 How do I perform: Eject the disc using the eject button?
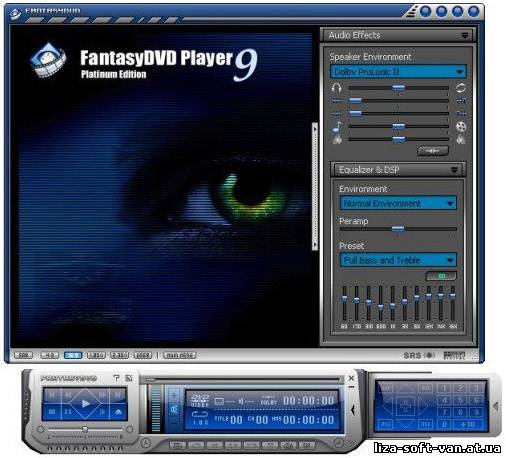(118, 412)
